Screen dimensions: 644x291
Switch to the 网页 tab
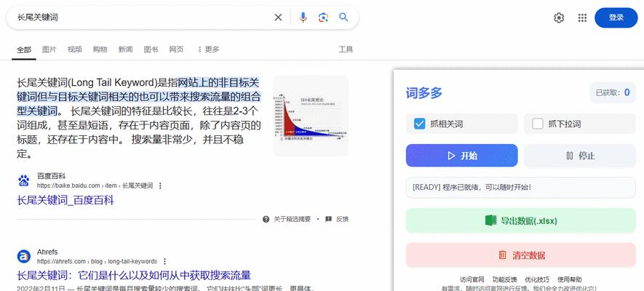[x=176, y=49]
